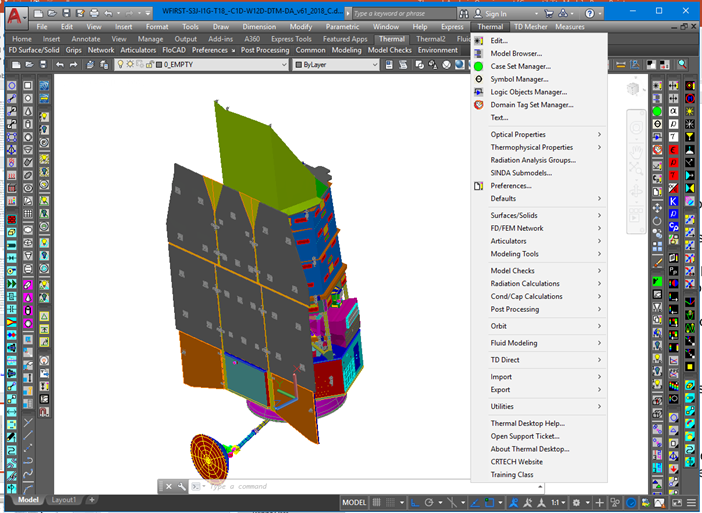702x513 pixels.
Task: Click the blue sphere render icon in toolbar
Action: click(459, 64)
